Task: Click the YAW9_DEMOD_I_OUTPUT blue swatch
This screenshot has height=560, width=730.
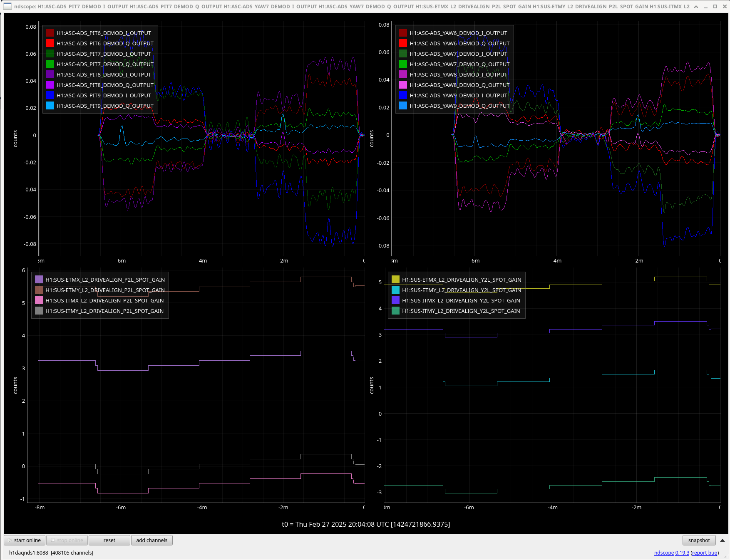Action: click(x=403, y=95)
